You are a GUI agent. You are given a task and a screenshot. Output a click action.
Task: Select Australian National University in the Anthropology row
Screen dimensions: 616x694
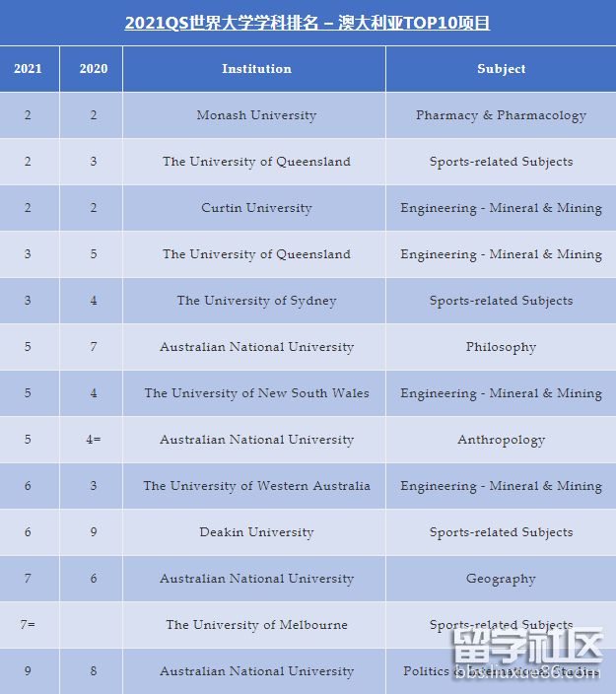[x=256, y=440]
